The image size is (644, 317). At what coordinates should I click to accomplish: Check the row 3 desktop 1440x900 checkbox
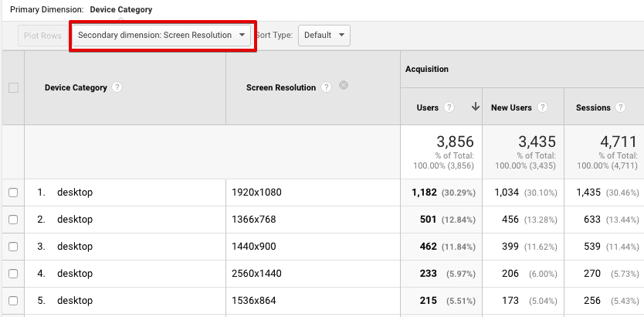point(13,247)
